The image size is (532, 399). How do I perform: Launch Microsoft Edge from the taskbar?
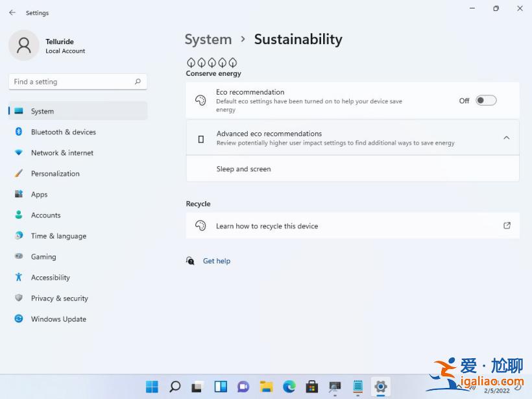point(289,387)
